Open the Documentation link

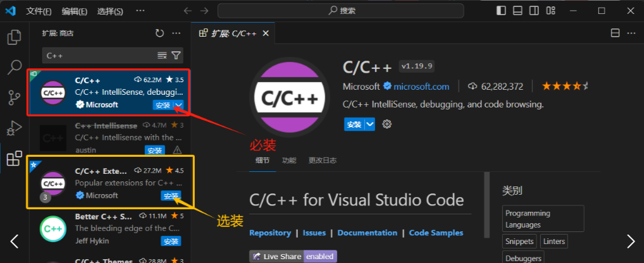point(367,233)
